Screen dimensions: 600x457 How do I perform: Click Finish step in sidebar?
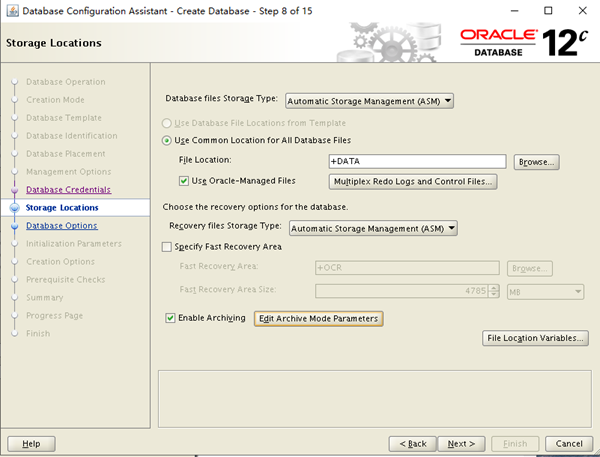click(38, 334)
